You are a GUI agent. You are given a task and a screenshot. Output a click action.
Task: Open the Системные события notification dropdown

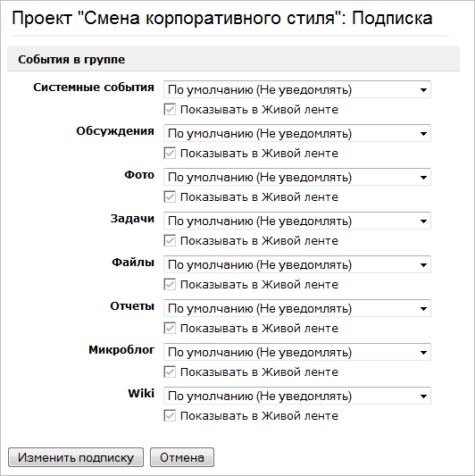click(297, 89)
